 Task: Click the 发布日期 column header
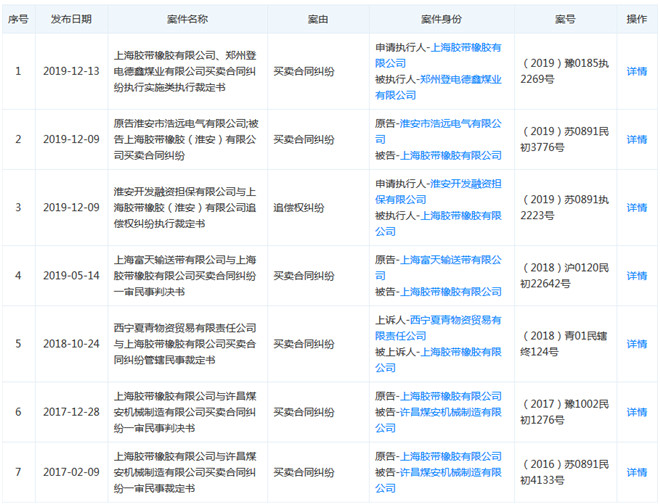click(71, 19)
